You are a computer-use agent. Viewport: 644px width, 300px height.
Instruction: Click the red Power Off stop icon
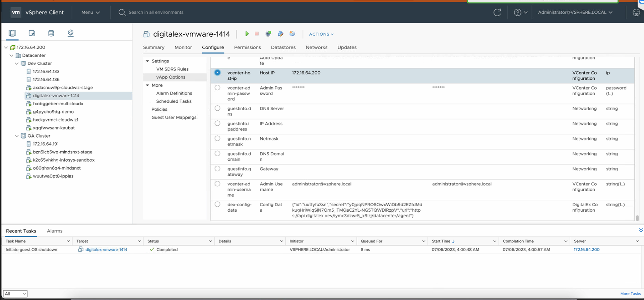pyautogui.click(x=257, y=34)
